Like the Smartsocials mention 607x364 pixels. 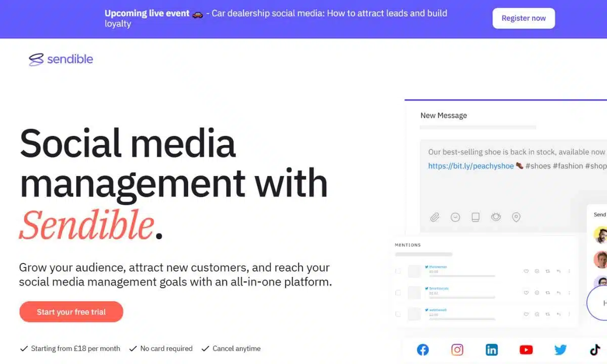coord(526,293)
